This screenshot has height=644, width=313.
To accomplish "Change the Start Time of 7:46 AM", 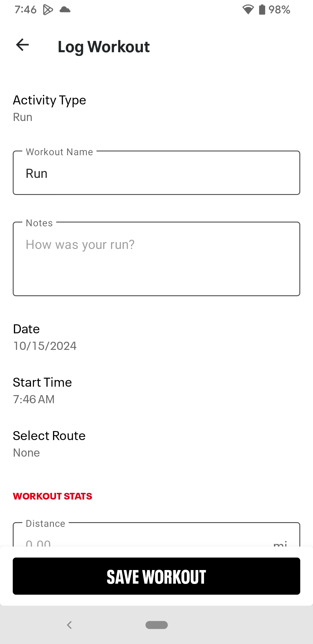I will click(42, 391).
